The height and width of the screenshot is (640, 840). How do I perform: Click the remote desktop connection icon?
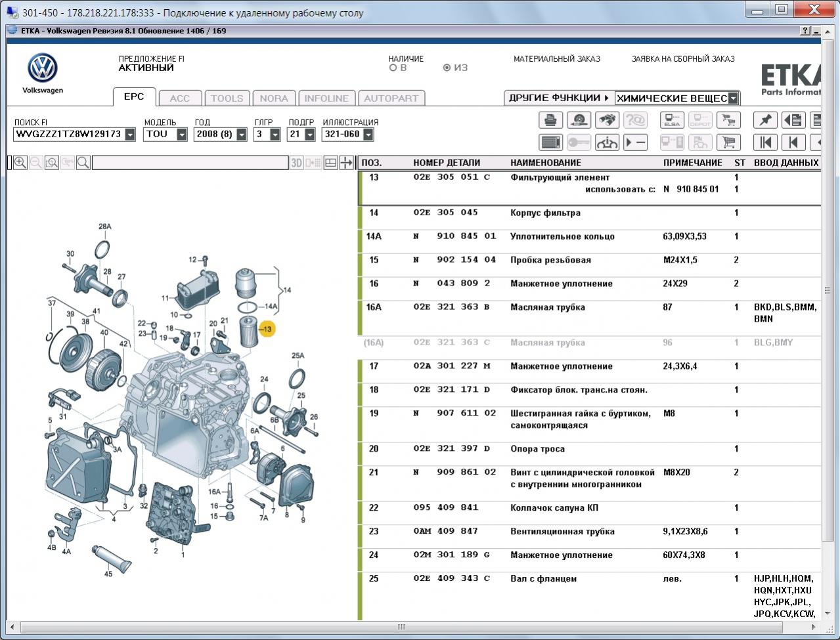pos(12,12)
